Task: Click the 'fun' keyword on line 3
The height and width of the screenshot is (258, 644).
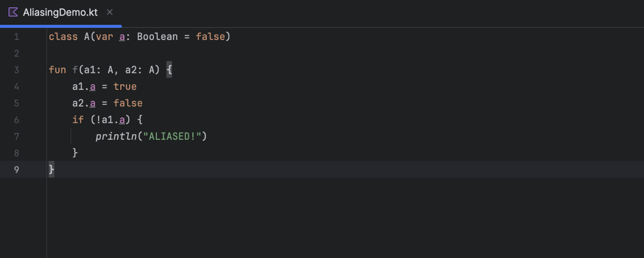Action: tap(57, 70)
